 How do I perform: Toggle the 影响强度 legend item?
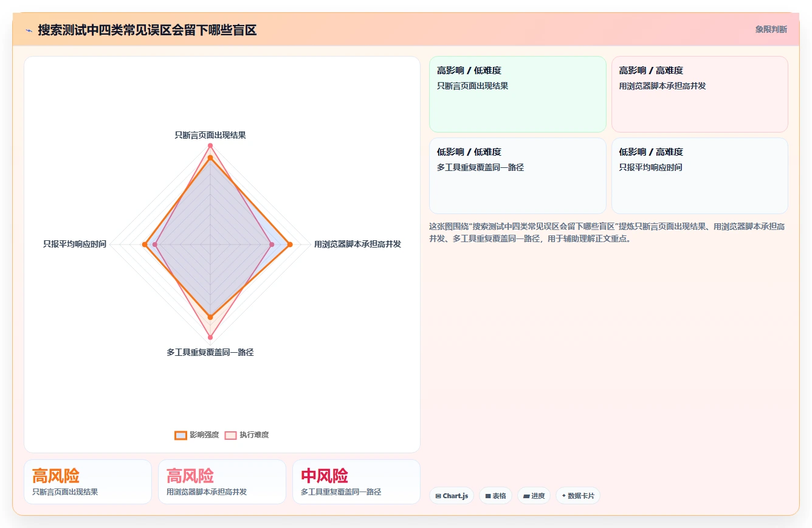tap(197, 435)
